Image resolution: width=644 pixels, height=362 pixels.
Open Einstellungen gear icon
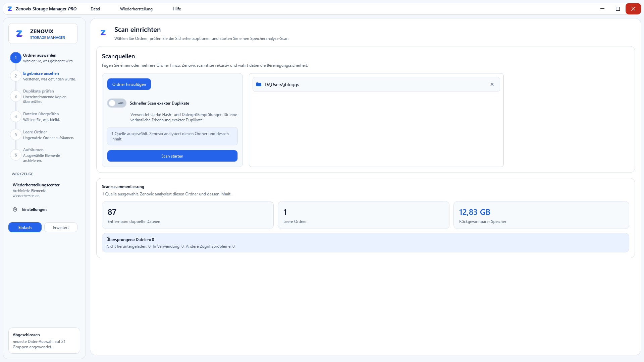tap(15, 209)
